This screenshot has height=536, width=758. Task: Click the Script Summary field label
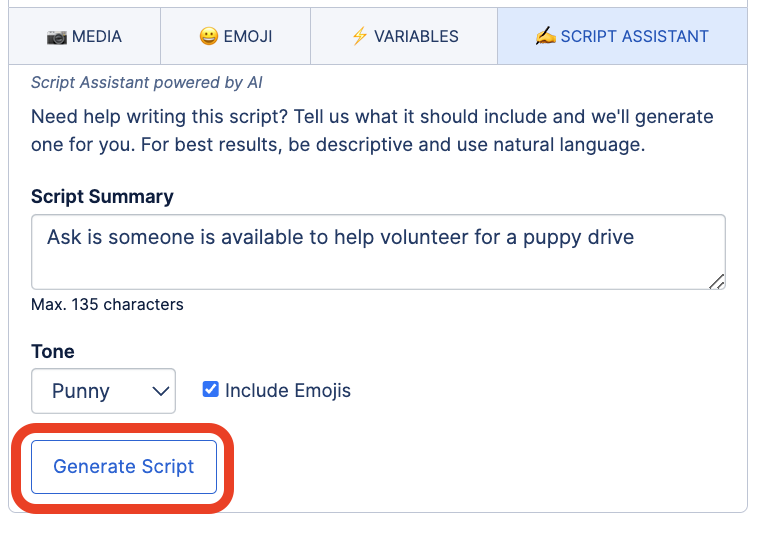tap(102, 196)
